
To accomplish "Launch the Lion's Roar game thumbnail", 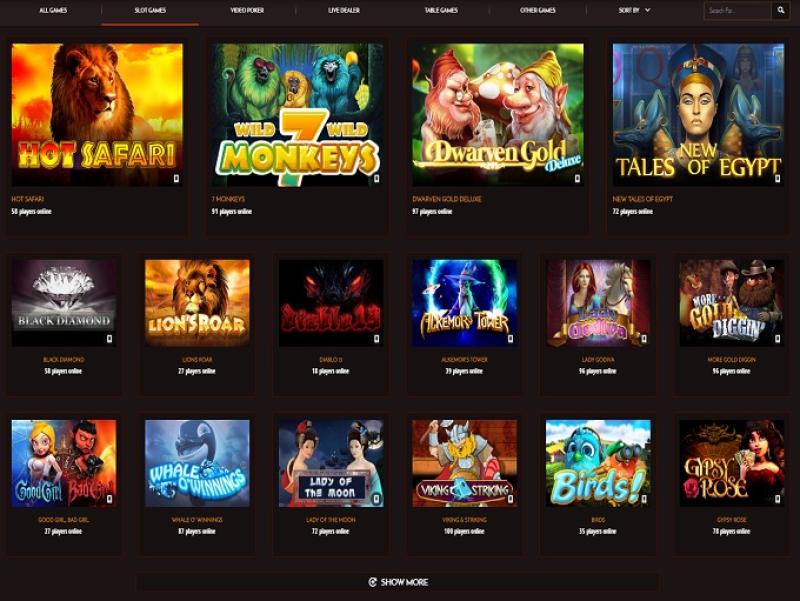I will pyautogui.click(x=197, y=303).
